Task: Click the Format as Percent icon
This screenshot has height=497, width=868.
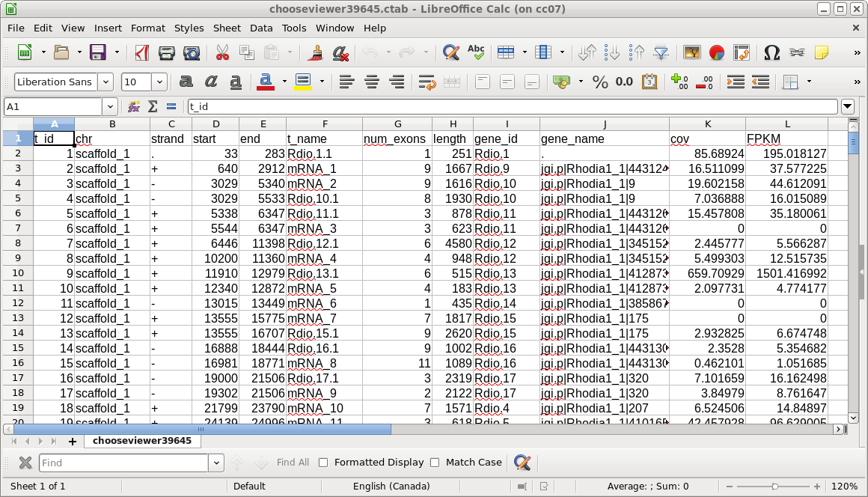Action: tap(600, 82)
